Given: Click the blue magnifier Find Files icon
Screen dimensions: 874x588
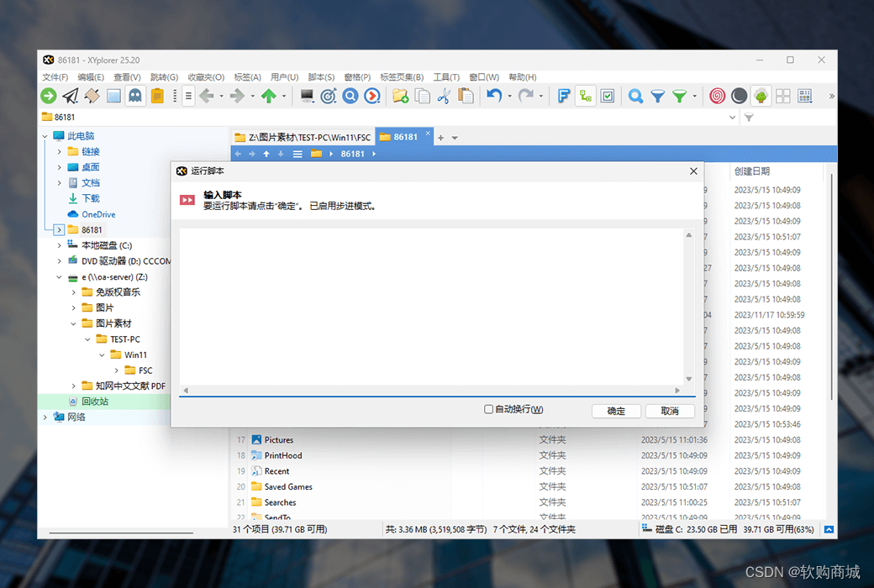Looking at the screenshot, I should (x=635, y=96).
